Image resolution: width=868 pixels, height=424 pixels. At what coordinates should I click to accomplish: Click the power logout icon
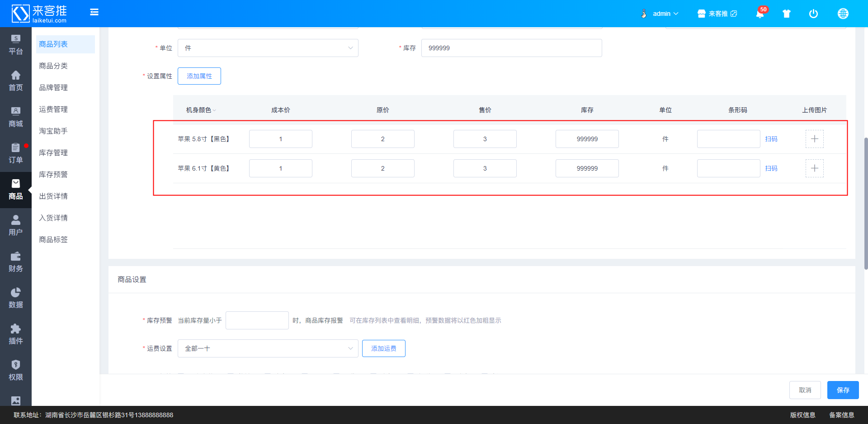point(813,14)
